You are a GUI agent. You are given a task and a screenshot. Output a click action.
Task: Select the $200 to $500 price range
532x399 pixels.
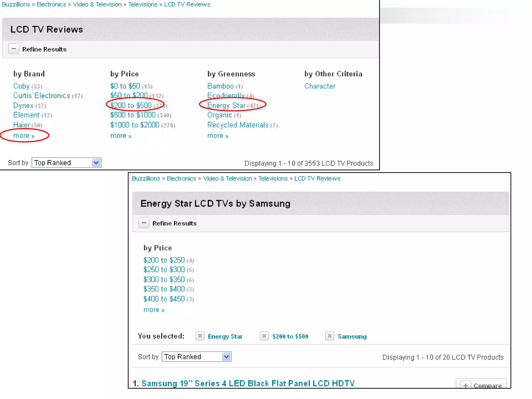tap(131, 105)
